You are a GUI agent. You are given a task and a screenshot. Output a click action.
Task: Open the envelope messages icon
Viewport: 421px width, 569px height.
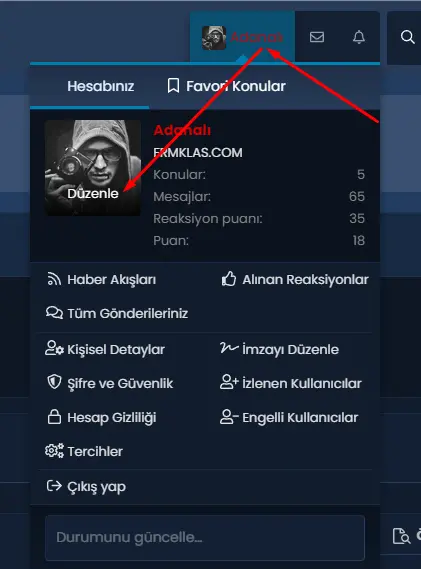point(317,37)
